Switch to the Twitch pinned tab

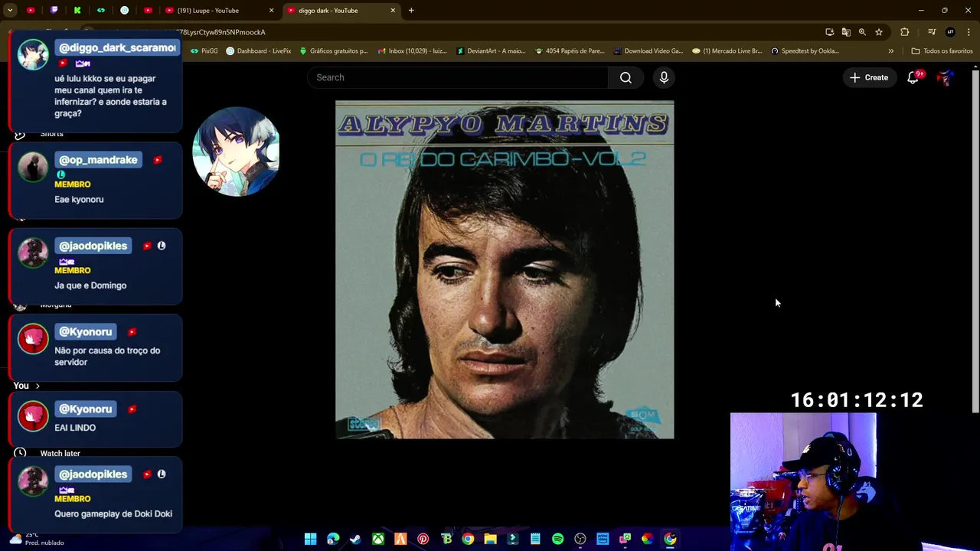tap(54, 11)
